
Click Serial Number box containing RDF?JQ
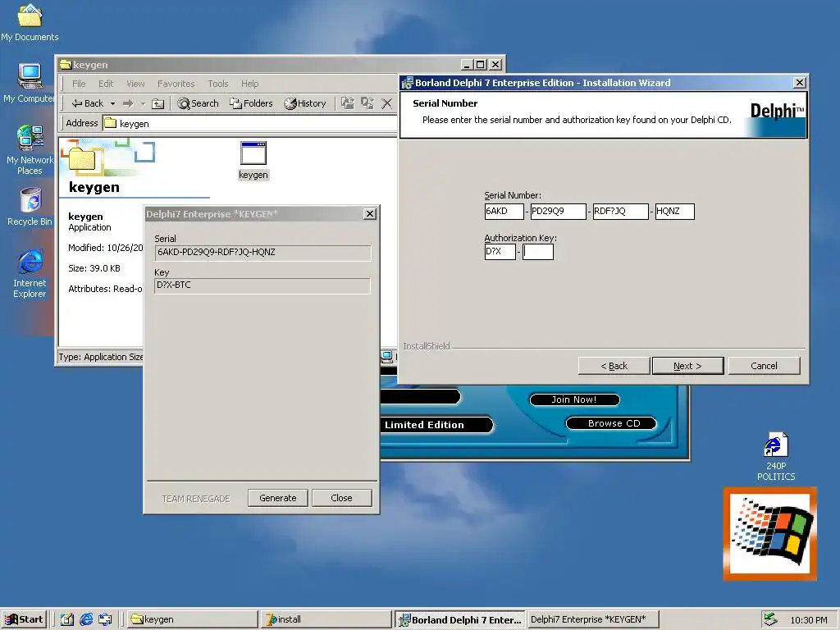click(x=620, y=211)
